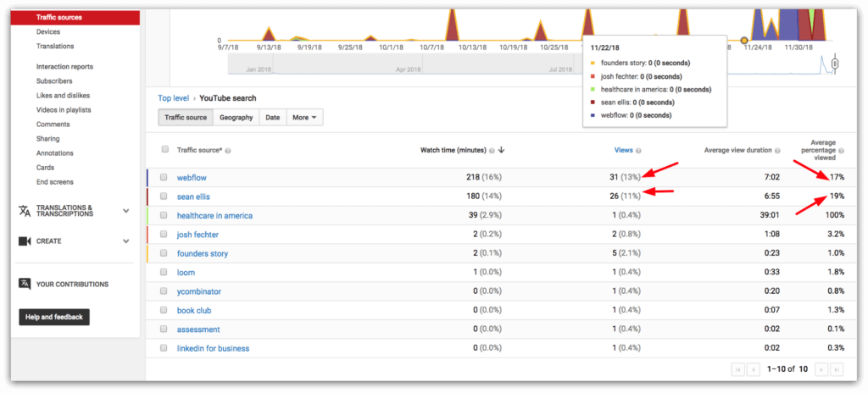Image resolution: width=868 pixels, height=393 pixels.
Task: Check the sean ellis row checkbox
Action: (164, 196)
